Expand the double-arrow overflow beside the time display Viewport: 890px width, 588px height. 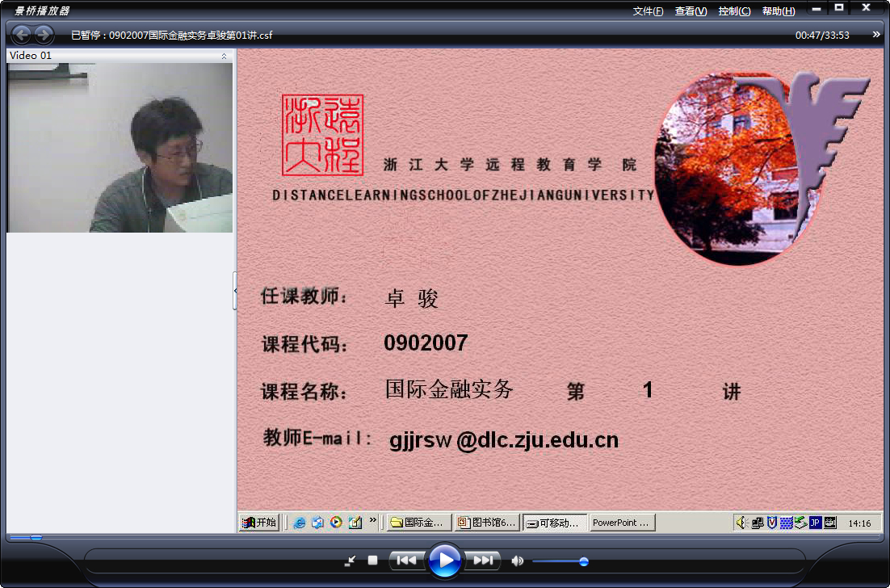pyautogui.click(x=875, y=35)
